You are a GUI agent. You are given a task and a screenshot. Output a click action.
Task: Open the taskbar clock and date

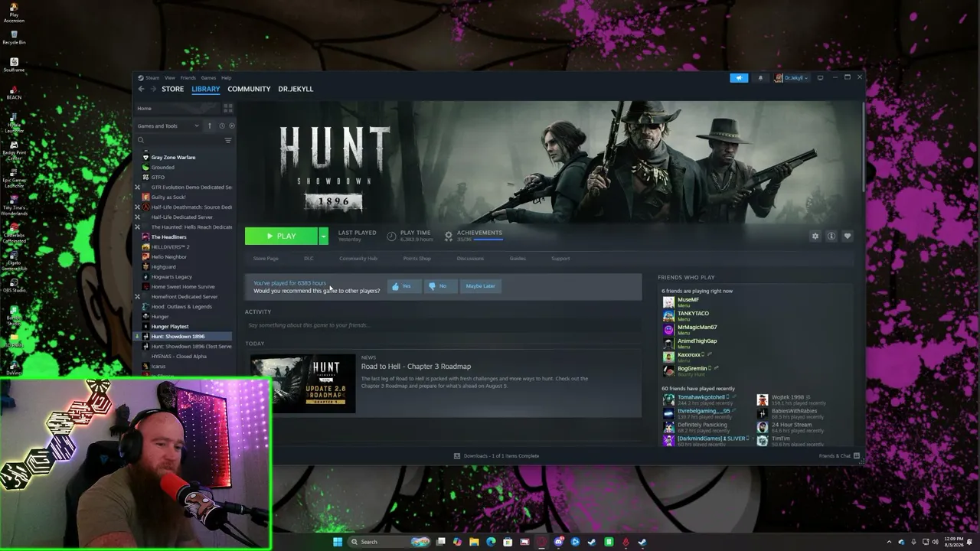954,542
